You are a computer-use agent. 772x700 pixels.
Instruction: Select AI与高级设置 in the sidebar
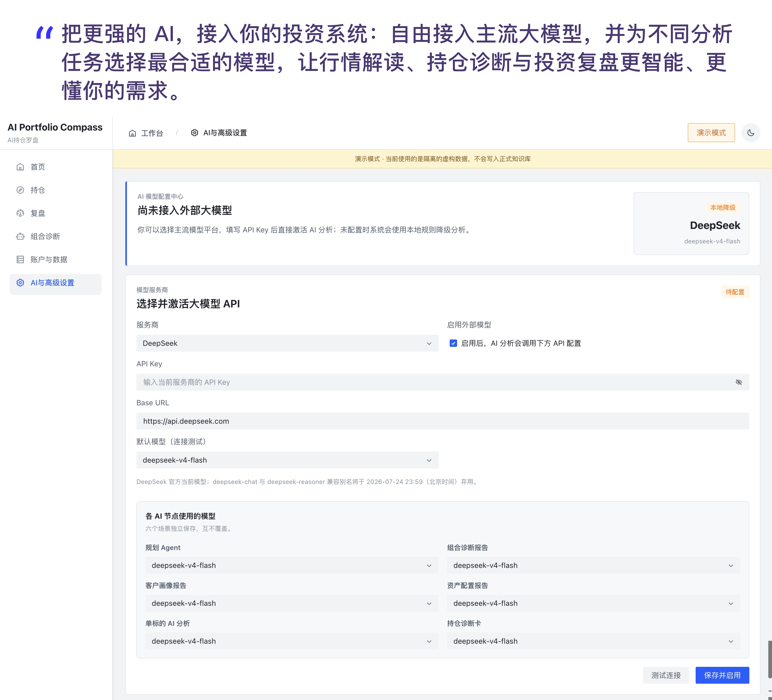click(56, 284)
